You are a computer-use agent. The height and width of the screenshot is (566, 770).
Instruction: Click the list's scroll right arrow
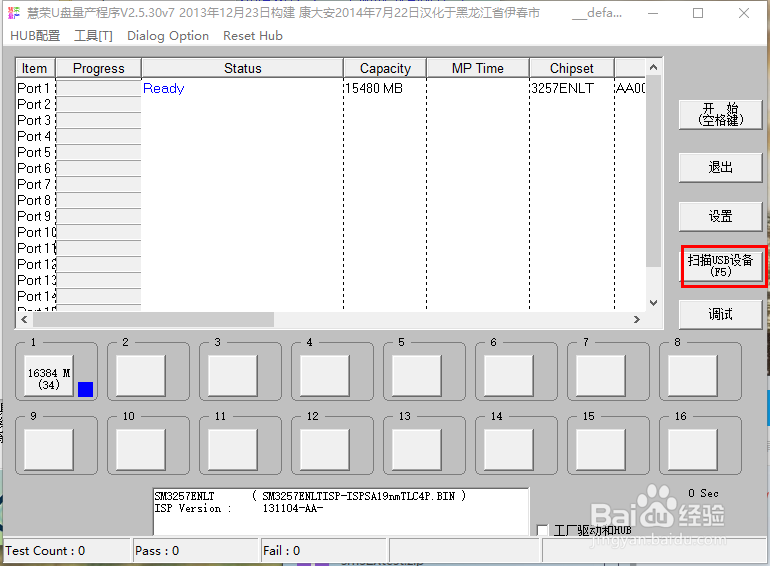pyautogui.click(x=637, y=320)
